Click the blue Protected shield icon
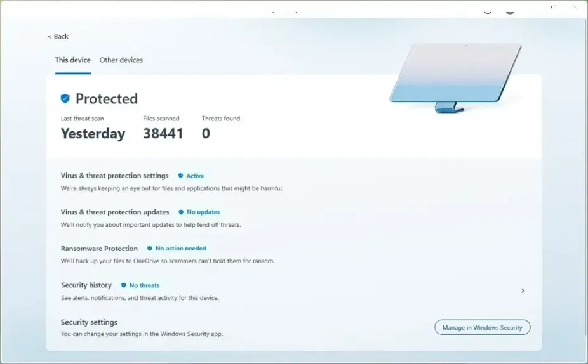The height and width of the screenshot is (364, 588). (x=65, y=99)
